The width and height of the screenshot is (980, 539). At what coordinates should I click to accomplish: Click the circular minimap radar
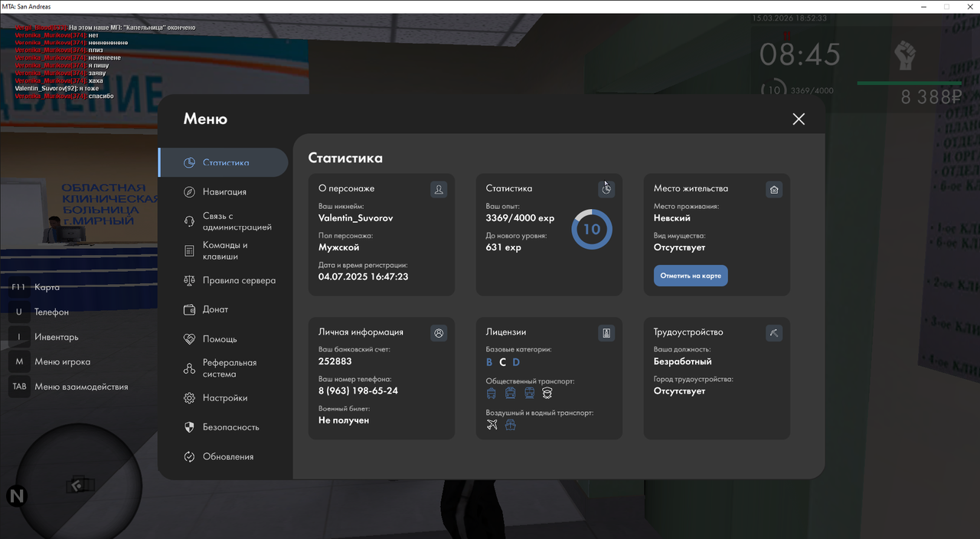[x=80, y=485]
